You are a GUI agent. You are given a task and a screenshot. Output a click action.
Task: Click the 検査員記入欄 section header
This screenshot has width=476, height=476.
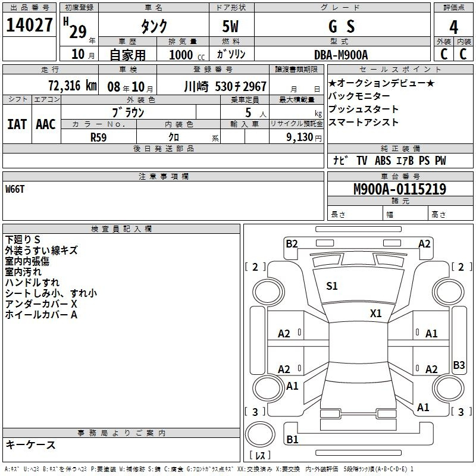click(121, 229)
